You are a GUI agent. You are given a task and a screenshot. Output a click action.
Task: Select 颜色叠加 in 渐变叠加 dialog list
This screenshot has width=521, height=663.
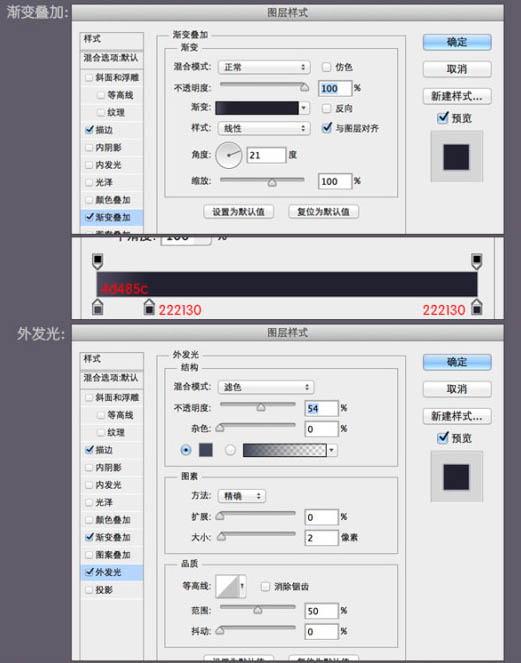(112, 200)
